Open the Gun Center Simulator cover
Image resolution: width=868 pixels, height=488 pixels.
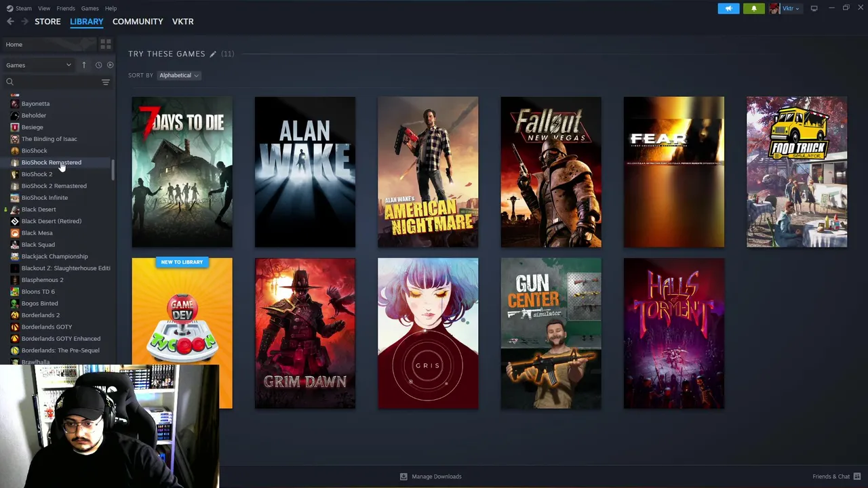(x=551, y=333)
